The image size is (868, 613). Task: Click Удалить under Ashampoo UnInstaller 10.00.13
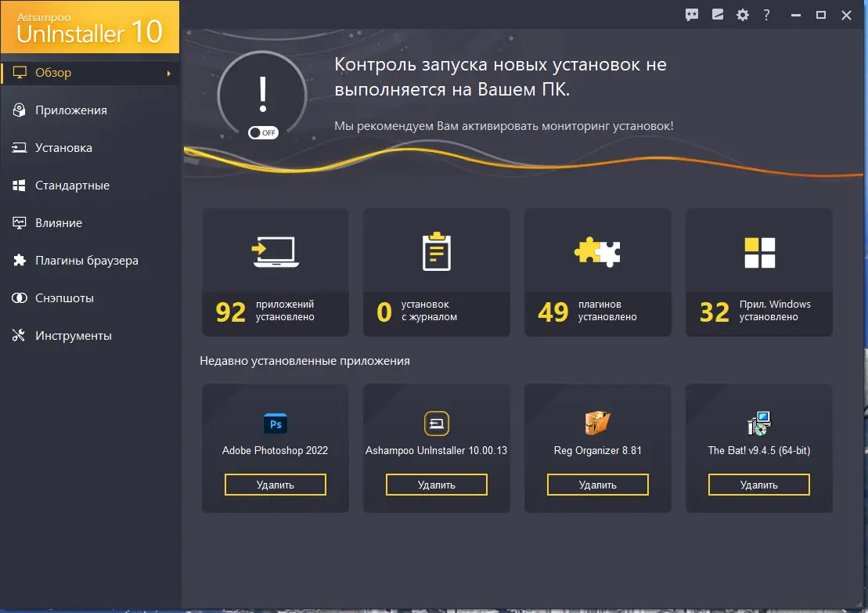[436, 485]
